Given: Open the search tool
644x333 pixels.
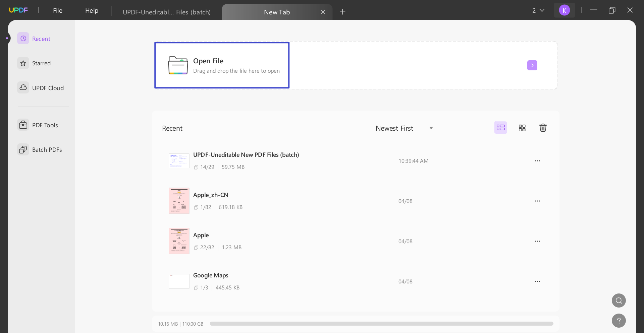Looking at the screenshot, I should click(619, 301).
